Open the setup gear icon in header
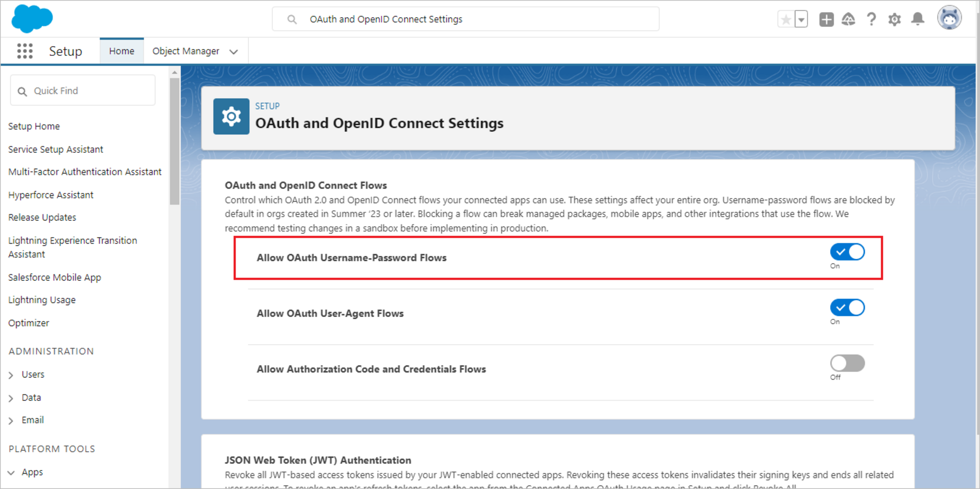The width and height of the screenshot is (980, 489). point(894,20)
